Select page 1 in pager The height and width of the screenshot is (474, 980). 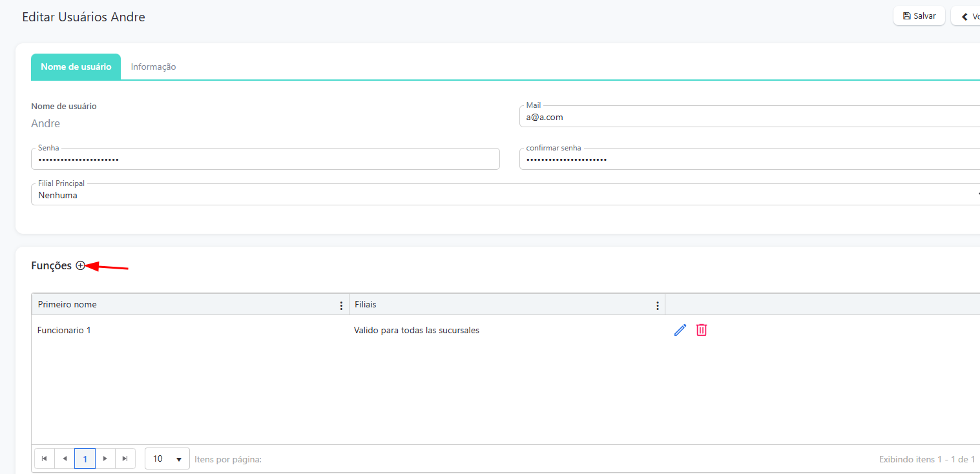pyautogui.click(x=85, y=459)
